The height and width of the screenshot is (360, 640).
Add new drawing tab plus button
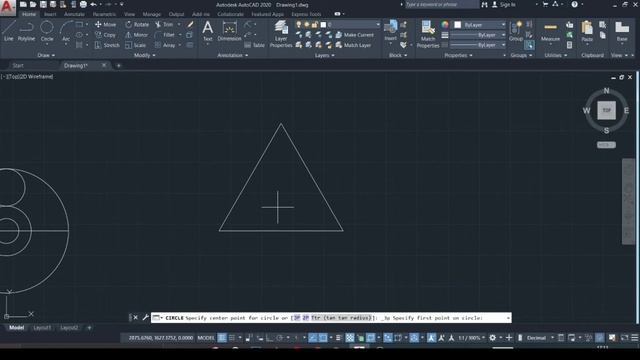click(118, 65)
